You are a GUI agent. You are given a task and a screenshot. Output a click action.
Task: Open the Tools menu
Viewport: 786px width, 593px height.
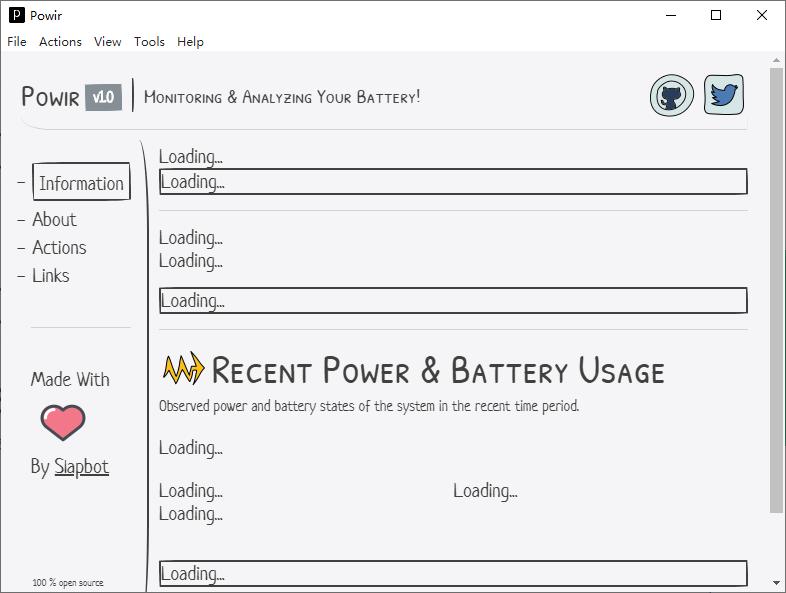(149, 42)
